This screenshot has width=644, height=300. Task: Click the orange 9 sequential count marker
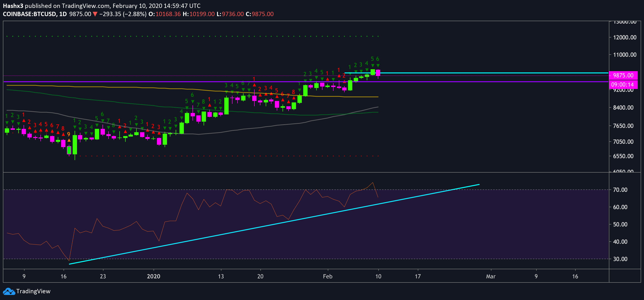point(69,134)
